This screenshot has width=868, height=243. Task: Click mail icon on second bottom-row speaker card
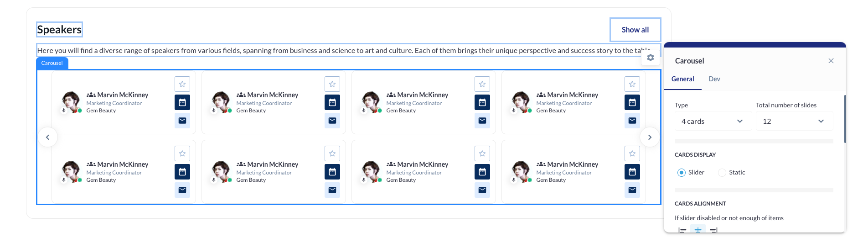[332, 190]
